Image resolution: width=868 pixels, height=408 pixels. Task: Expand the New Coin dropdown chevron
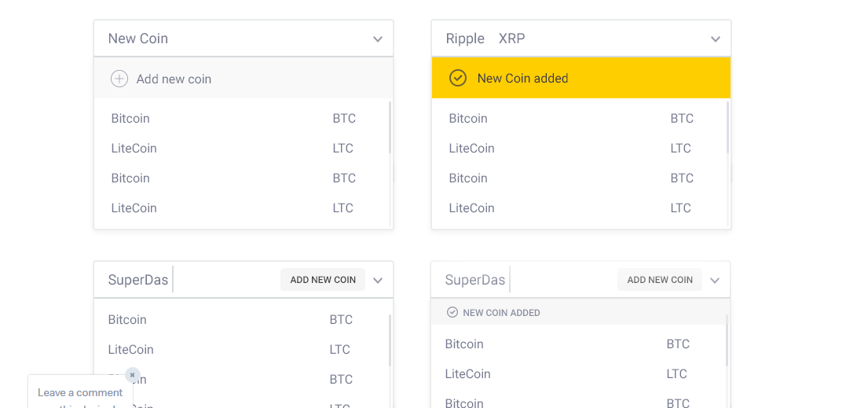378,39
